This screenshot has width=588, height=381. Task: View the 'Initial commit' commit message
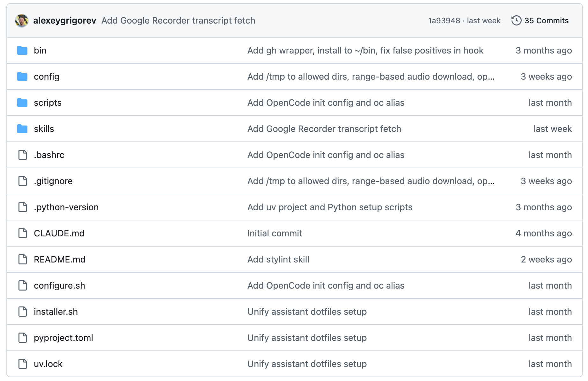275,233
